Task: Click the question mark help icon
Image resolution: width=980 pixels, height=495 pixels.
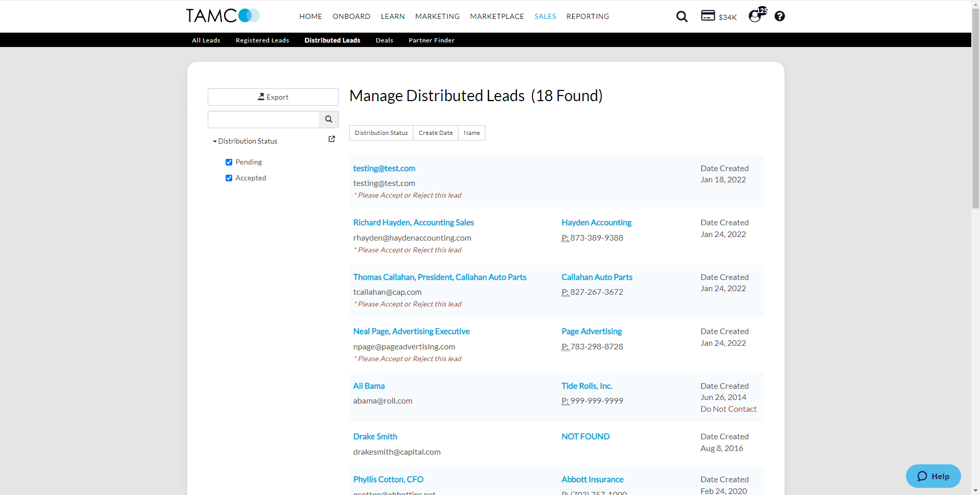Action: pyautogui.click(x=779, y=16)
